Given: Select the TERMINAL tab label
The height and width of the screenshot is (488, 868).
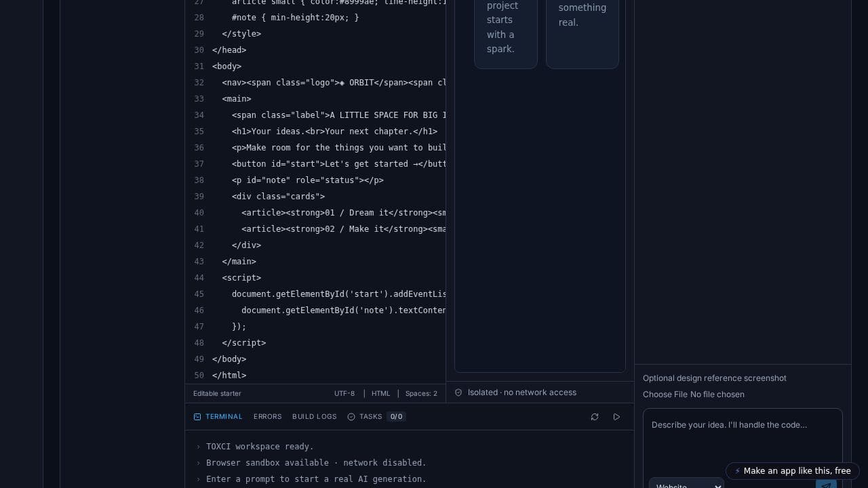Looking at the screenshot, I should [224, 417].
